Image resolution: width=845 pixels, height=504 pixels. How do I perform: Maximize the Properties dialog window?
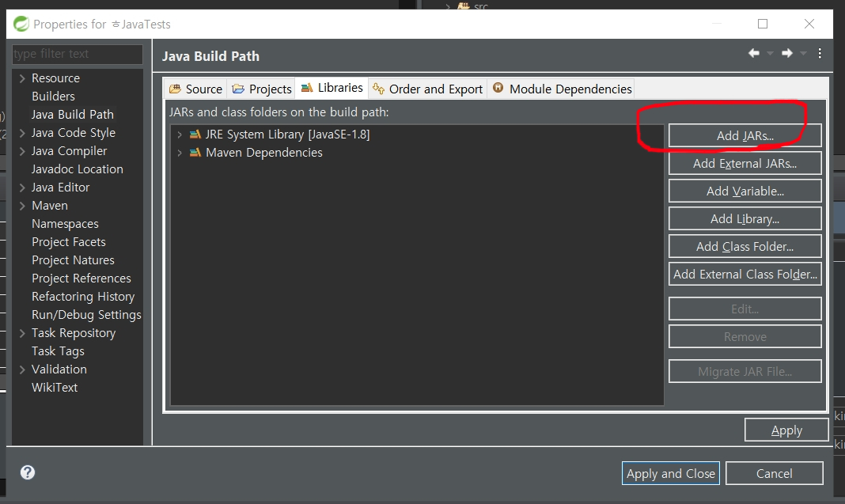click(763, 24)
